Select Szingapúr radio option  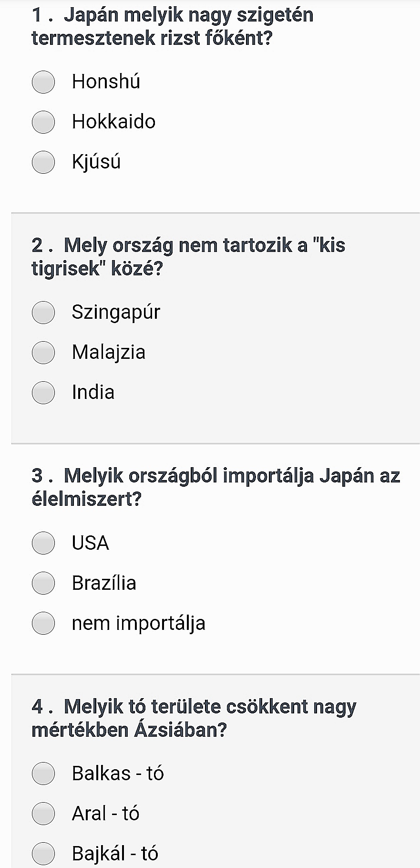(43, 313)
